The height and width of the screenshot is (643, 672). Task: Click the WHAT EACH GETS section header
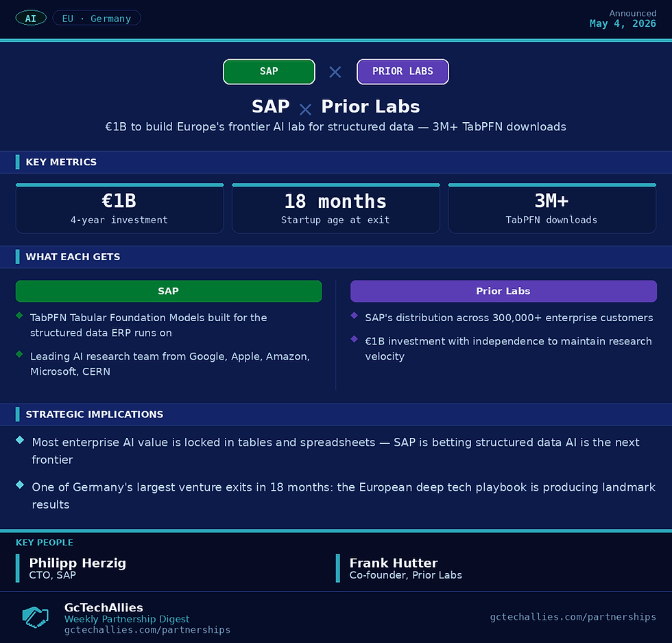point(336,257)
